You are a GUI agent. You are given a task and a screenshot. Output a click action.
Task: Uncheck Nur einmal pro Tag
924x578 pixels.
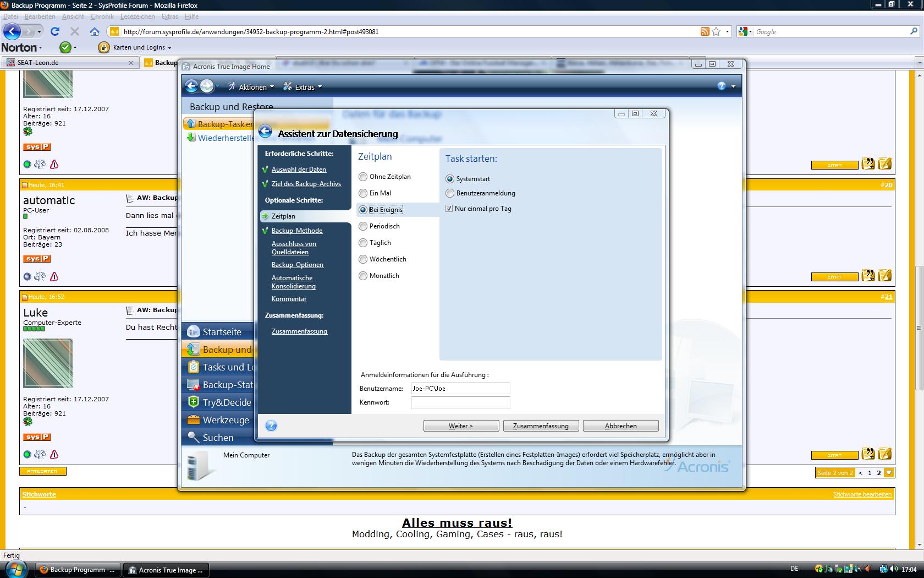point(449,209)
